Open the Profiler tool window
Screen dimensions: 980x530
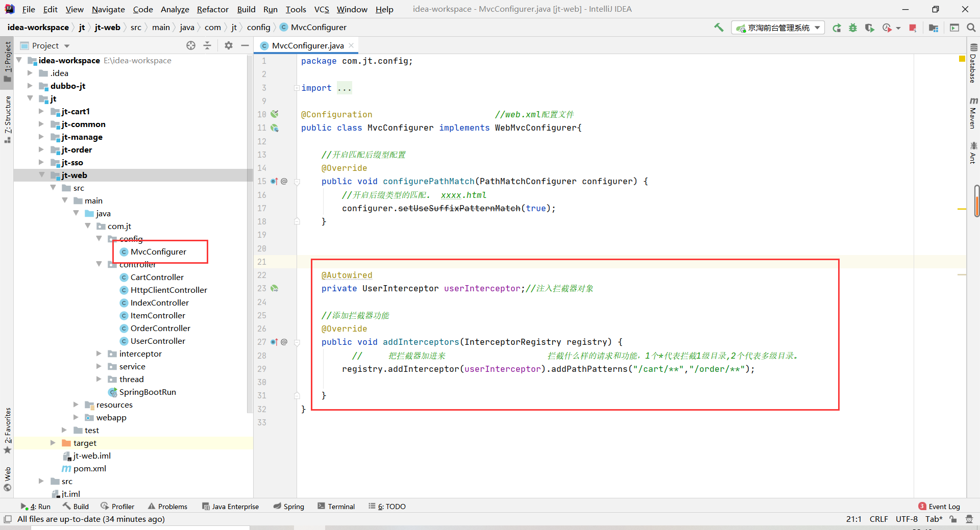(118, 506)
